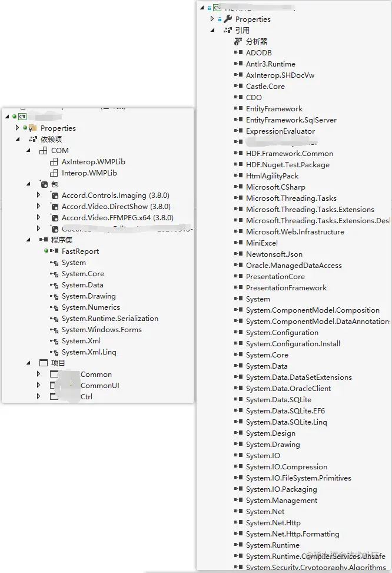Select the PresentationCore reference
The height and width of the screenshot is (573, 392).
tap(275, 276)
